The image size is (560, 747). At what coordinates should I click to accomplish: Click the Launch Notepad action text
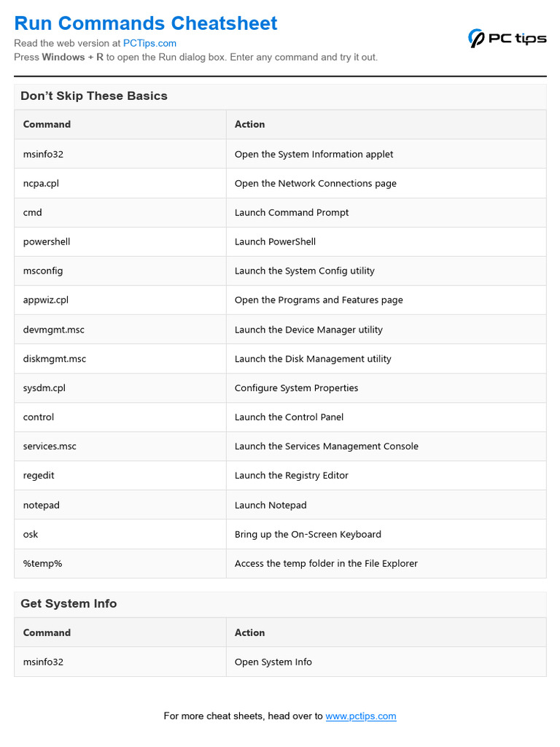(271, 505)
